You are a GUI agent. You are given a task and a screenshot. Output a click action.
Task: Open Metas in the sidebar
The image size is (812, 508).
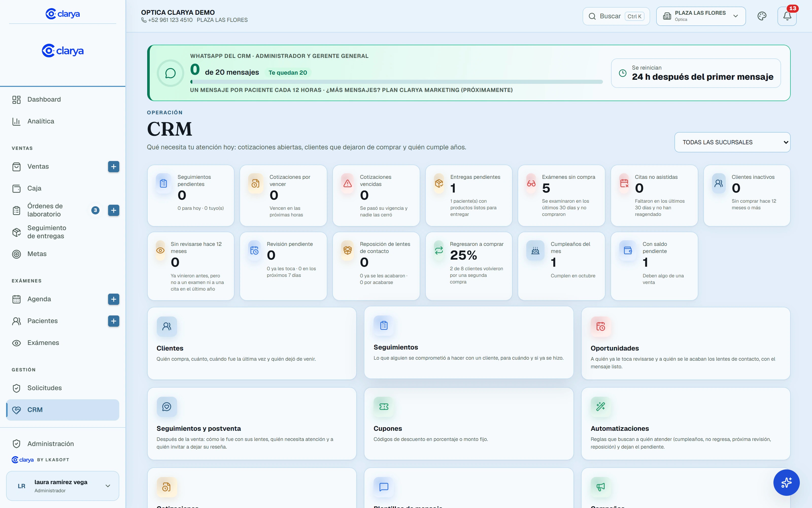[x=62, y=254]
